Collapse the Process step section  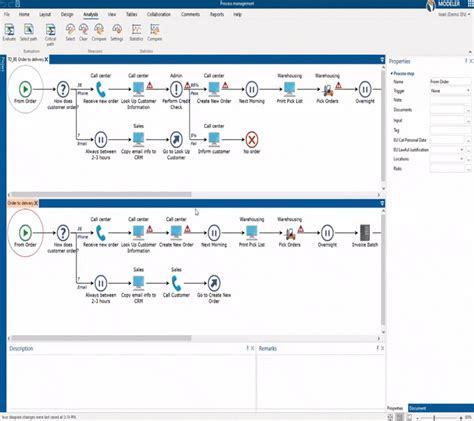pyautogui.click(x=392, y=73)
